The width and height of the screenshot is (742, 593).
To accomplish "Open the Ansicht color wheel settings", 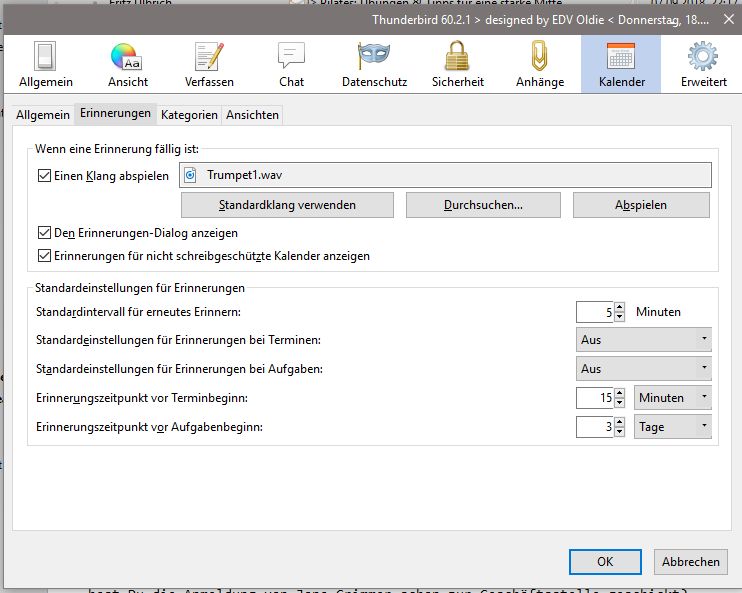I will tap(126, 62).
